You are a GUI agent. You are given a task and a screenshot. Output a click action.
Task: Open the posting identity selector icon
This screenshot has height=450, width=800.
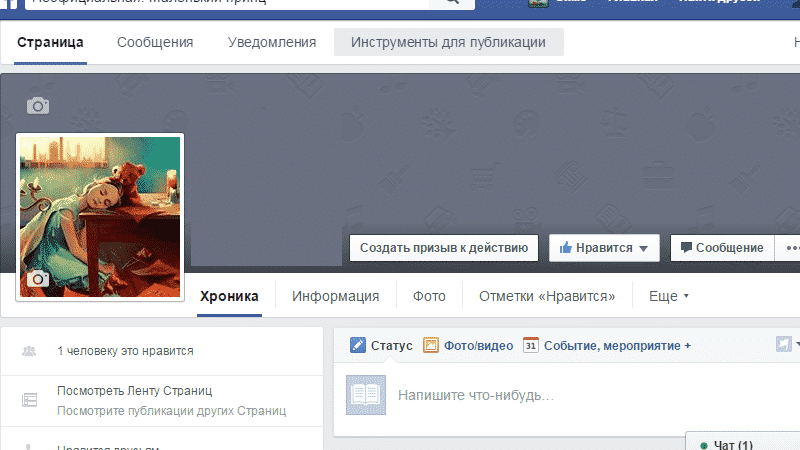784,344
